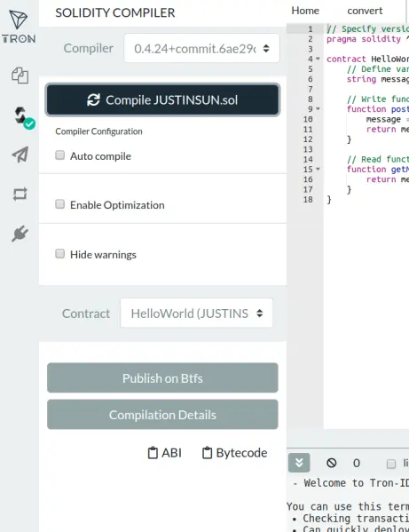Open the Compiler version dropdown
Image resolution: width=409 pixels, height=532 pixels.
[x=201, y=48]
